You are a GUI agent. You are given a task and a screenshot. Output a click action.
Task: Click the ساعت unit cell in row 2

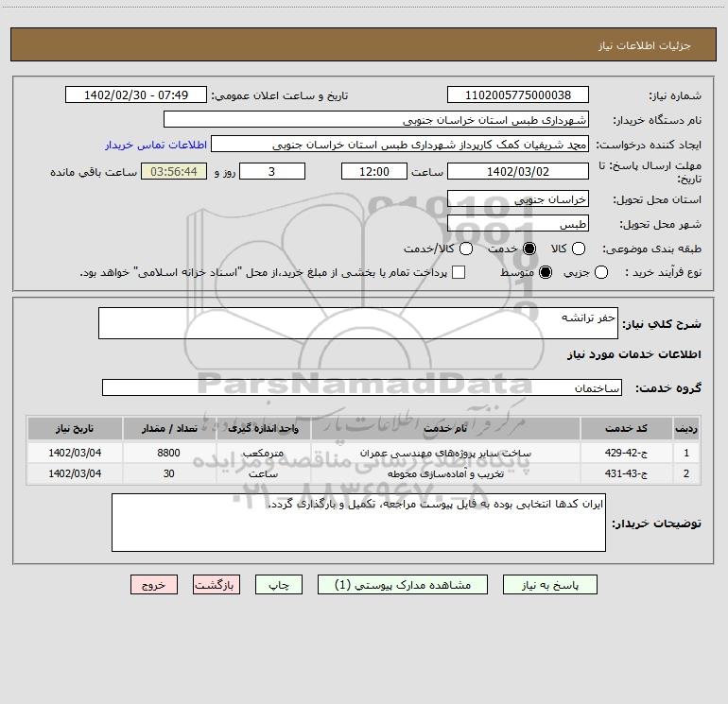263,473
